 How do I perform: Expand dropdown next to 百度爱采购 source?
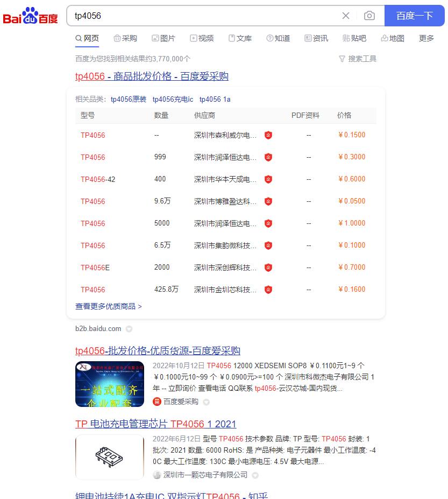(x=207, y=402)
